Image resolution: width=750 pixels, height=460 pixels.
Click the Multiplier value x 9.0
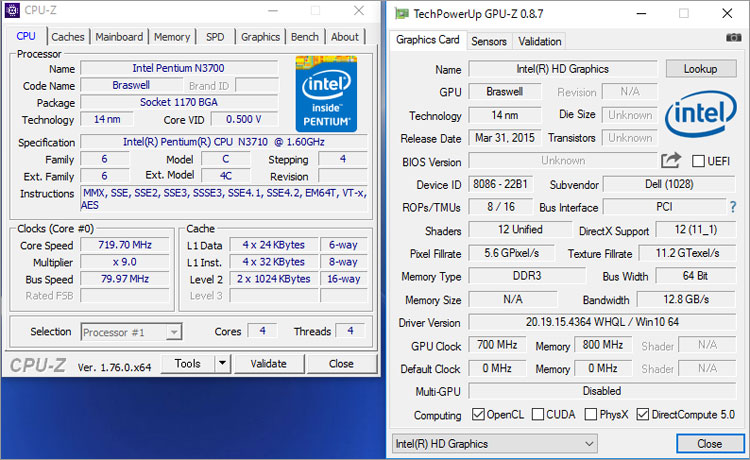[x=125, y=262]
